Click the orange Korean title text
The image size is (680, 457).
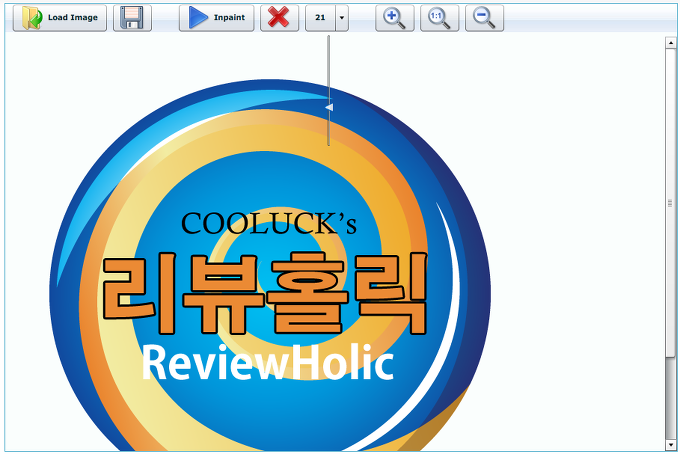(265, 293)
